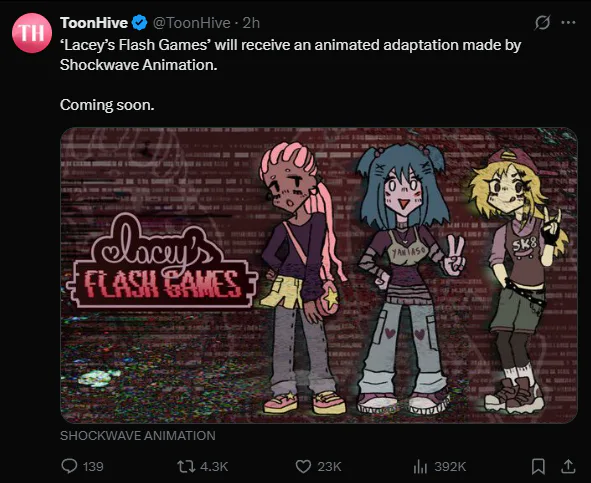Viewport: 591px width, 483px height.
Task: Click the tweet text about animated adaptation
Action: tap(290, 55)
